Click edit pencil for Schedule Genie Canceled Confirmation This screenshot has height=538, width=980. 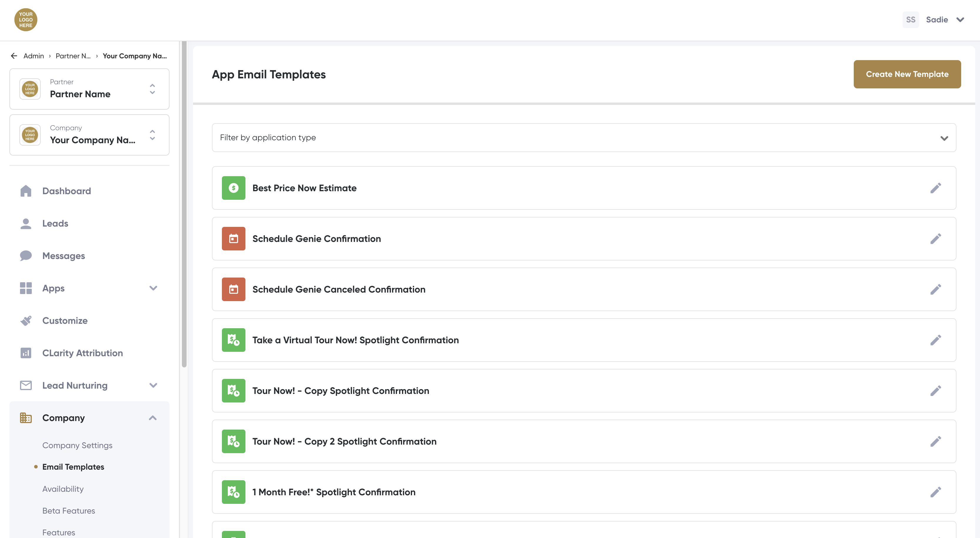[936, 289]
